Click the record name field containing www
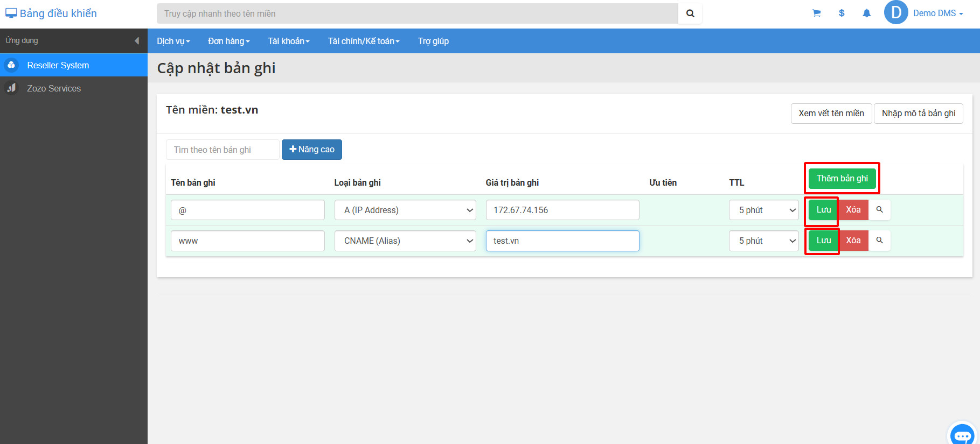980x444 pixels. 248,241
